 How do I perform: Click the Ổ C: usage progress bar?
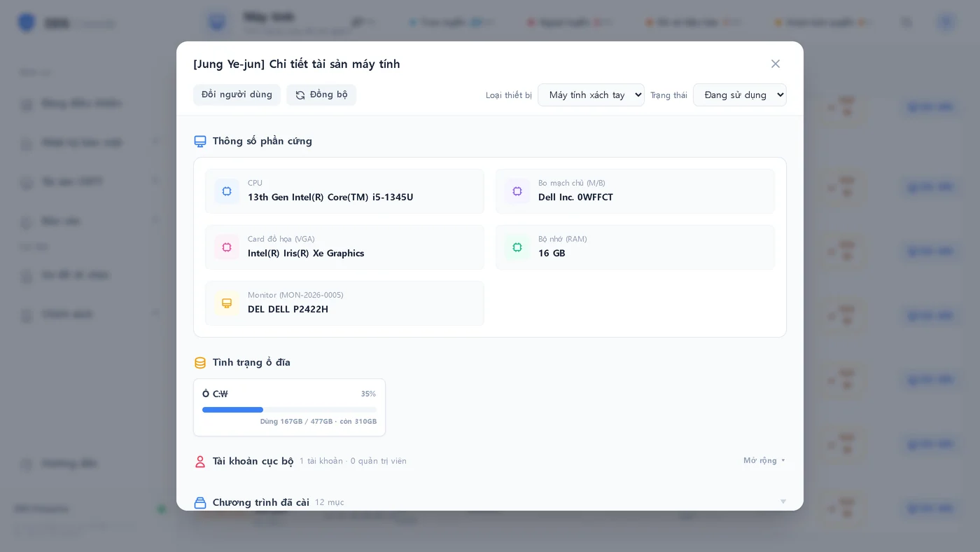tap(289, 410)
